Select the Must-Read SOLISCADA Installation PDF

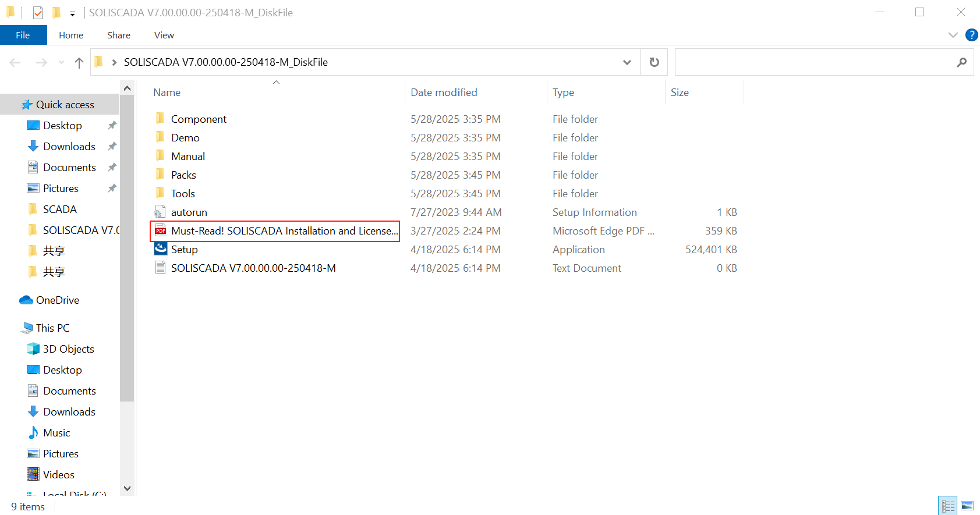coord(275,231)
